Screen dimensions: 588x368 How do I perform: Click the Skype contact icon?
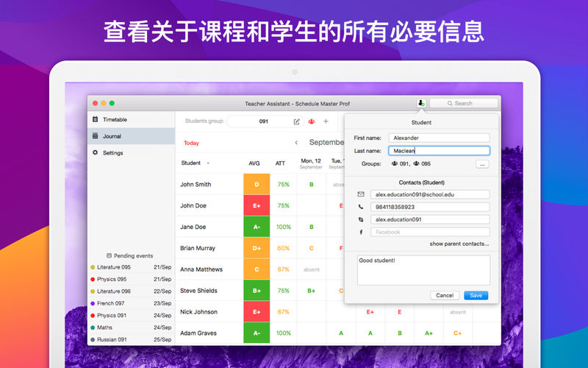click(361, 219)
